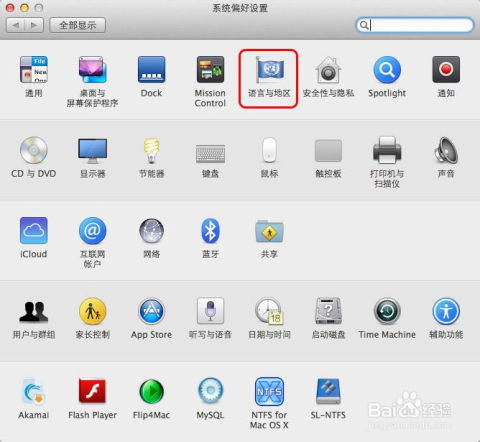Open 显示器 display settings
The height and width of the screenshot is (442, 480).
point(92,157)
